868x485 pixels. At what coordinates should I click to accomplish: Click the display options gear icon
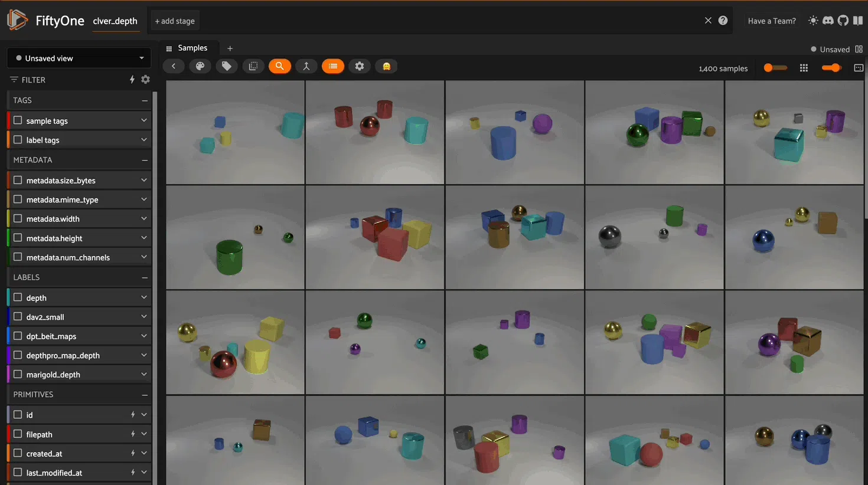tap(360, 66)
